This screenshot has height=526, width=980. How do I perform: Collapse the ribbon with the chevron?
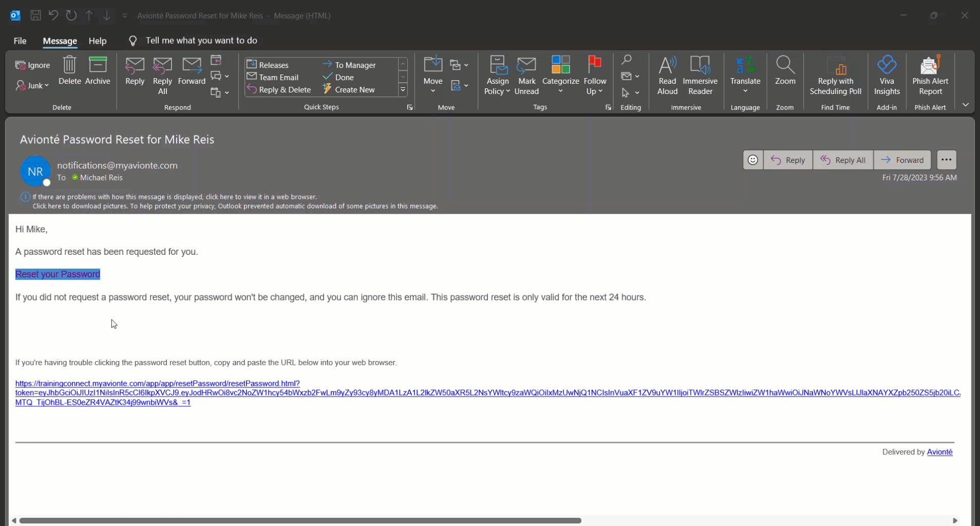(966, 105)
